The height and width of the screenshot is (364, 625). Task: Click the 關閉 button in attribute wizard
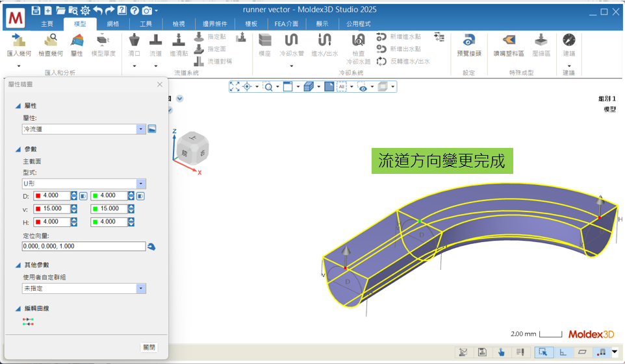coord(149,347)
